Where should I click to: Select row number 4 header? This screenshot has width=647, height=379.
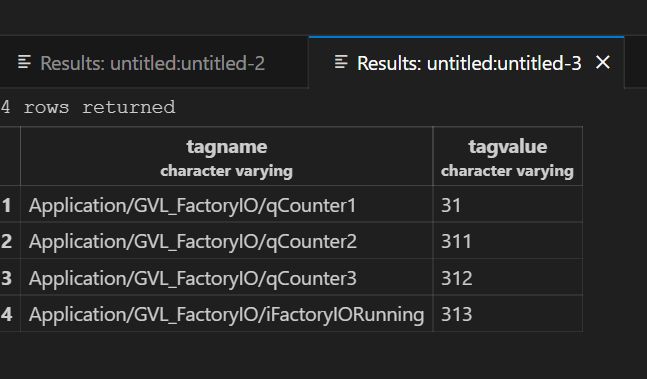point(7,313)
